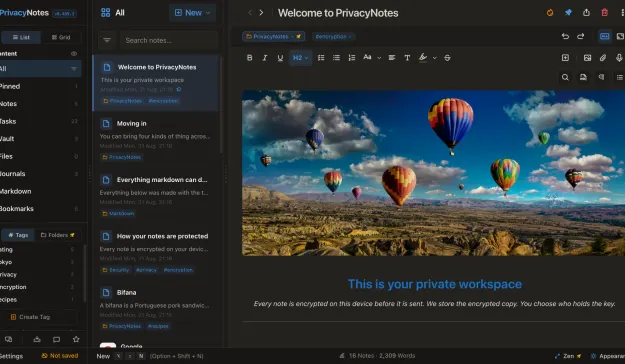Select the Bookmarks category
Screen dimensions: 625x364
pos(40,209)
